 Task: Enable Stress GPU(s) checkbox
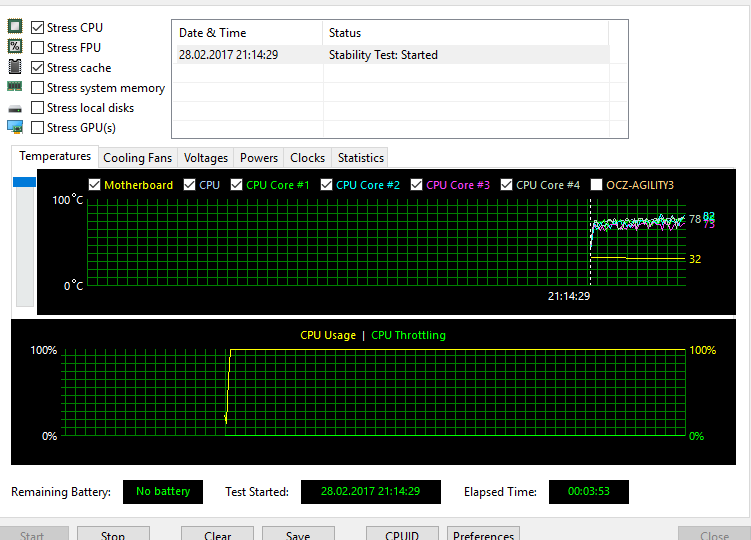point(37,128)
